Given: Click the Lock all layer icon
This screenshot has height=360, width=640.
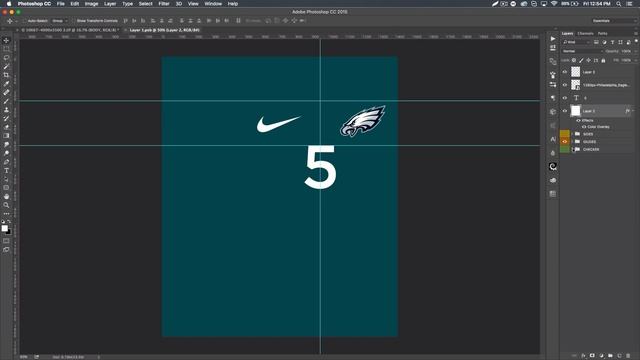Looking at the screenshot, I should click(x=603, y=60).
